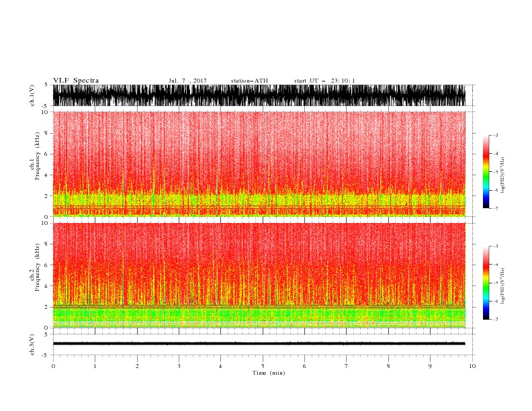Viewport: 532px width, 411px height.
Task: Click the "VLF Spectra" title text
Action: [76, 81]
